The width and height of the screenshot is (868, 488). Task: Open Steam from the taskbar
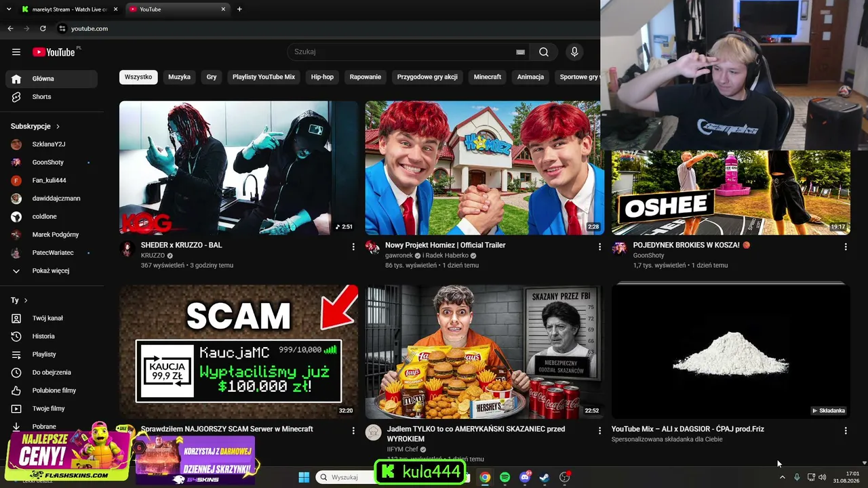pos(544,477)
